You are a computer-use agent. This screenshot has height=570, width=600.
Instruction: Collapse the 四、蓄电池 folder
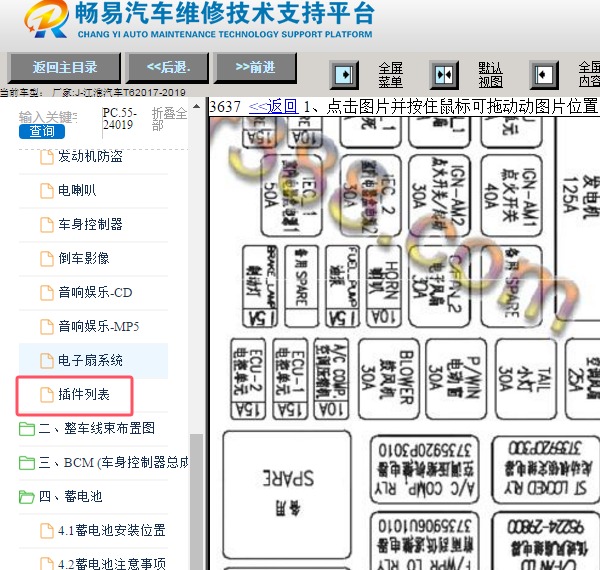pyautogui.click(x=27, y=497)
